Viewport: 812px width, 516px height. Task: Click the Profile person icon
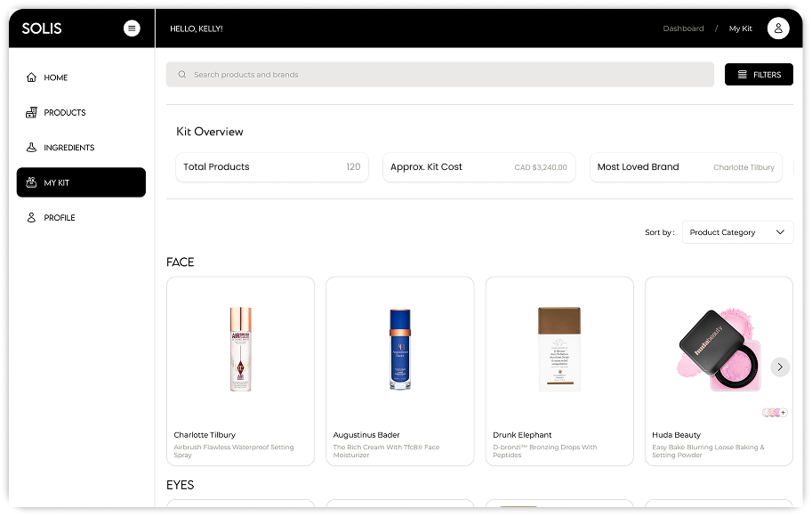click(x=32, y=218)
